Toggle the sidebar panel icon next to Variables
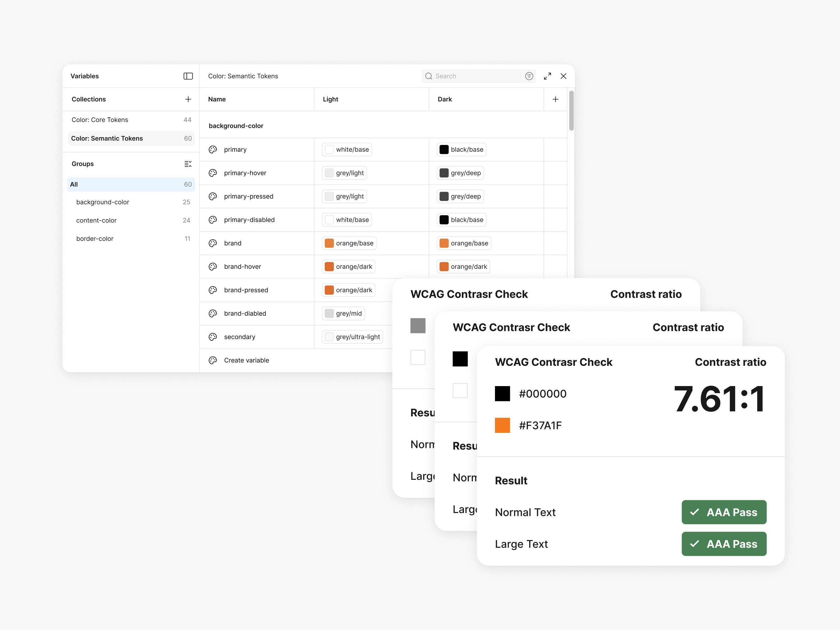840x630 pixels. [x=188, y=76]
